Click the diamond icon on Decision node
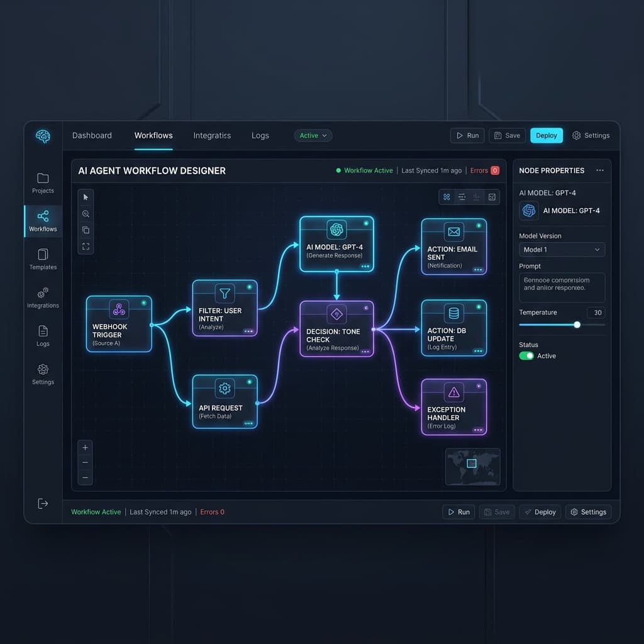Screen dimensions: 644x644 (x=336, y=314)
